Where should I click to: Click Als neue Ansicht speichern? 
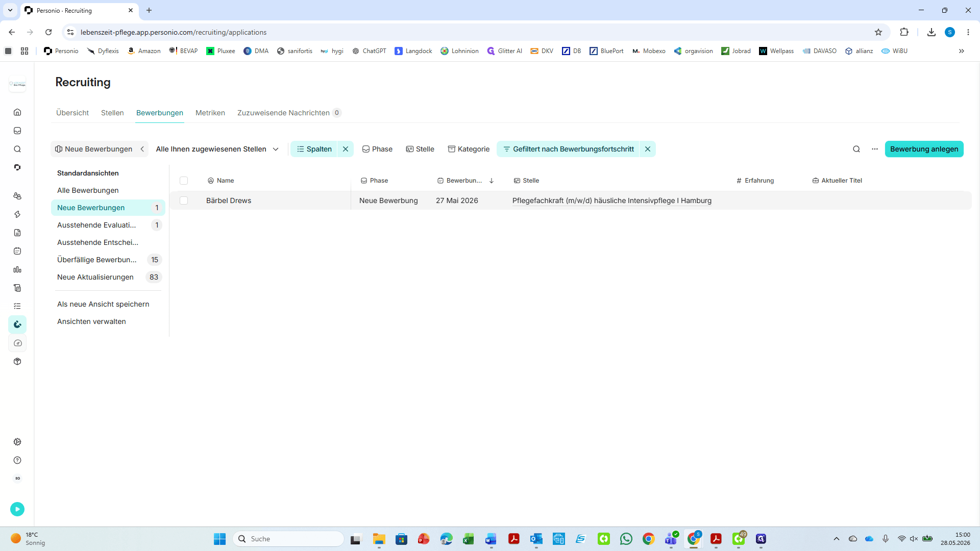point(103,304)
